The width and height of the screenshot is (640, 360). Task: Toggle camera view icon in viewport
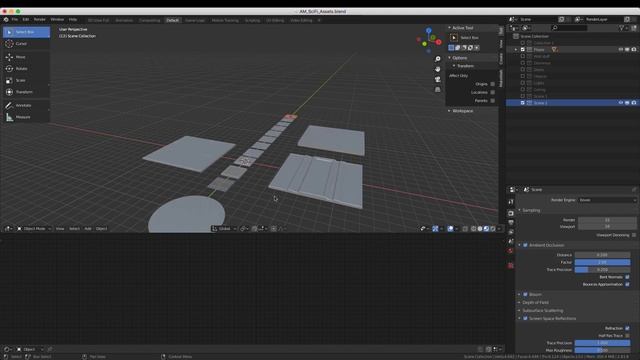438,79
